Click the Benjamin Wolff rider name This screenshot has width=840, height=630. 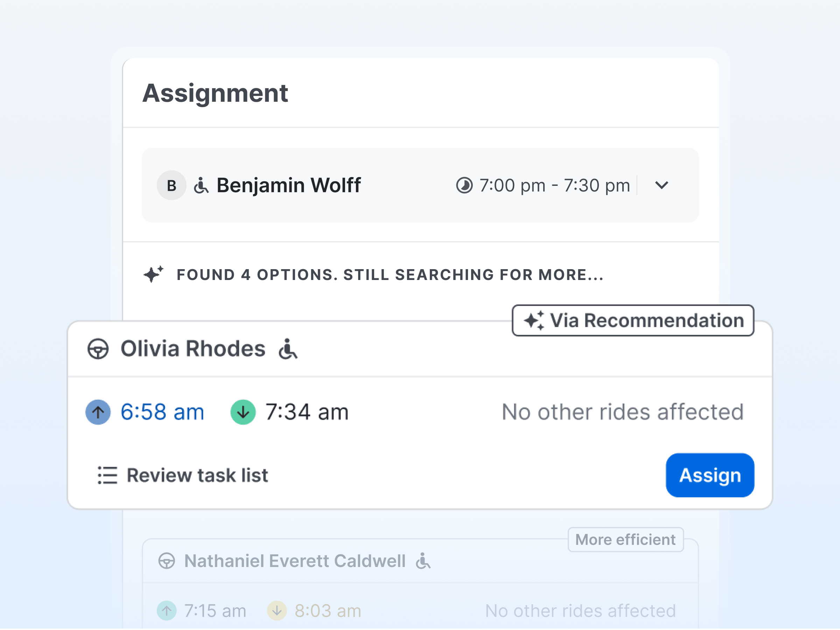(289, 185)
